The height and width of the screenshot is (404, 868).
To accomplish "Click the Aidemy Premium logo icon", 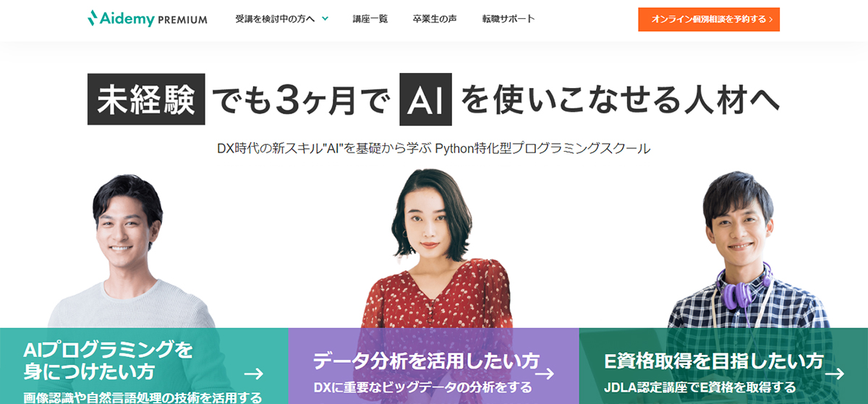I will tap(93, 19).
